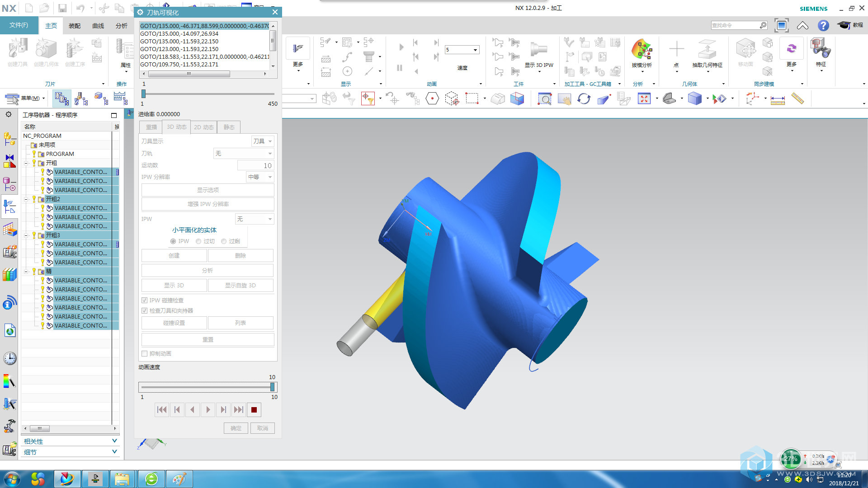Switch to the 2D Dynamic (2D 动态) tab

click(x=204, y=127)
